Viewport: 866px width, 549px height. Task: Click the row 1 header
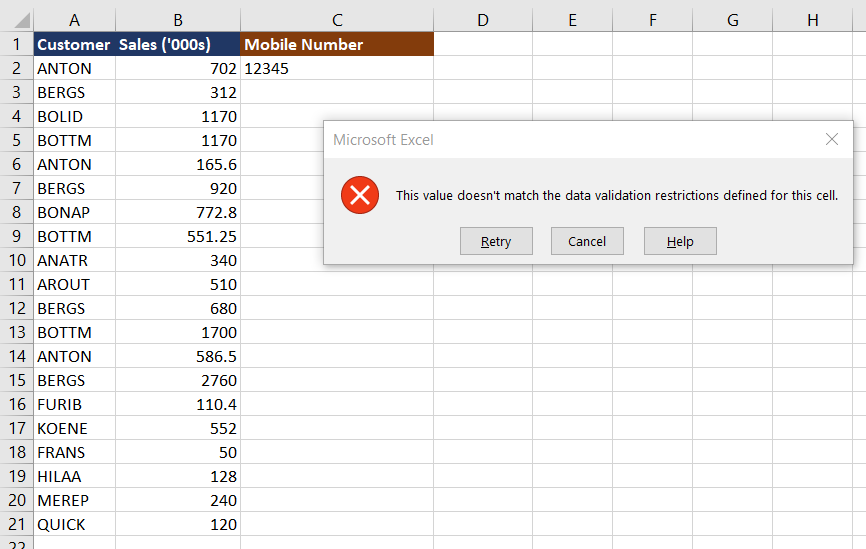[x=16, y=44]
